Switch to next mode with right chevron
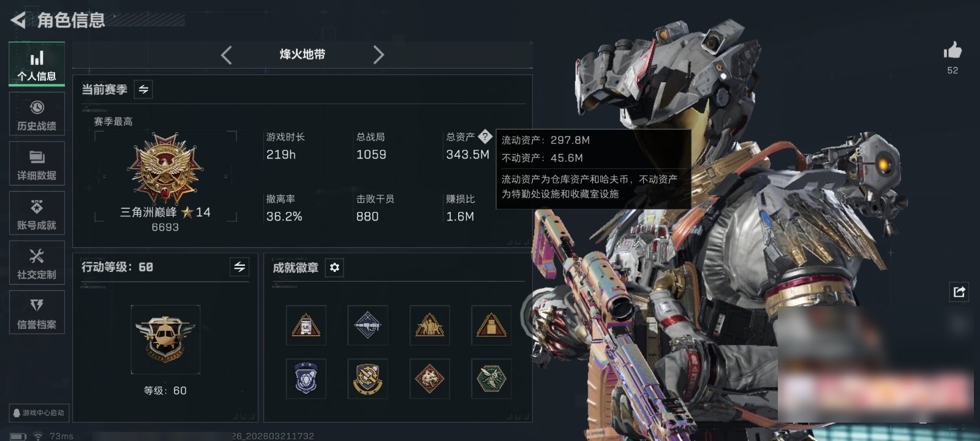 (379, 55)
